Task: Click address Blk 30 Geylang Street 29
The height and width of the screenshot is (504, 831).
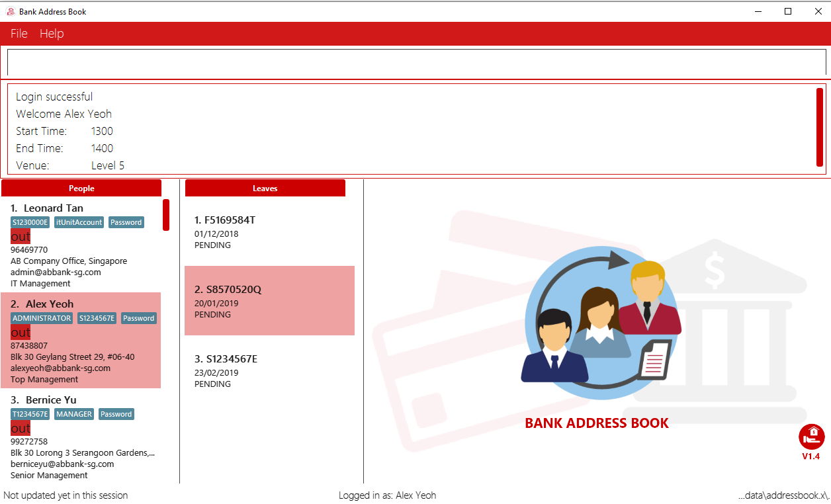Action: (x=72, y=357)
